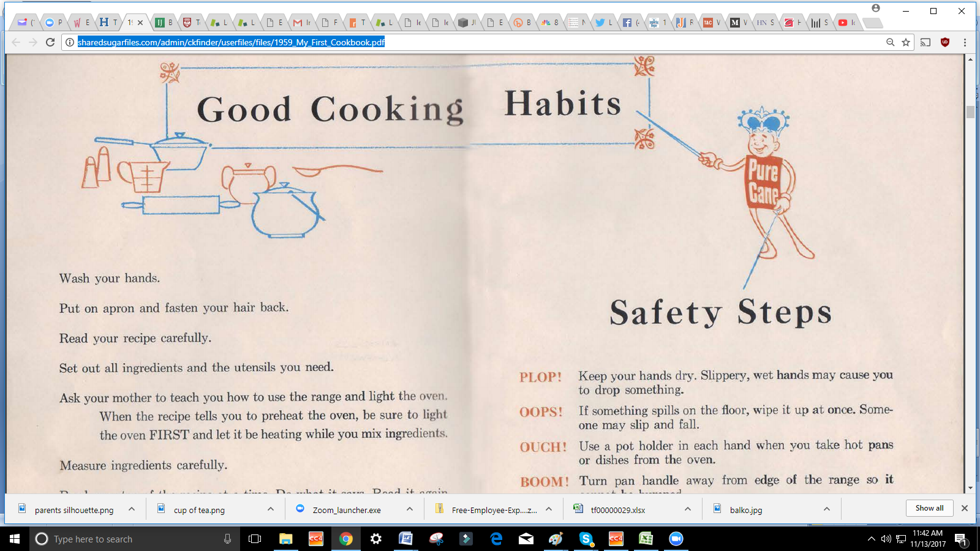Expand options for parents silhouette.png download
This screenshot has width=980, height=551.
click(132, 509)
